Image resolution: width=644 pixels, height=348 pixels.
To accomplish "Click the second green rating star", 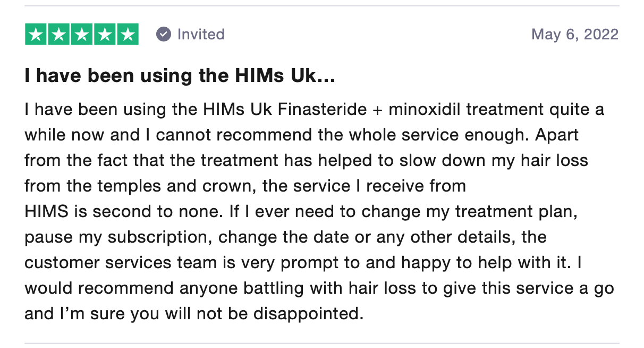I will coord(59,35).
